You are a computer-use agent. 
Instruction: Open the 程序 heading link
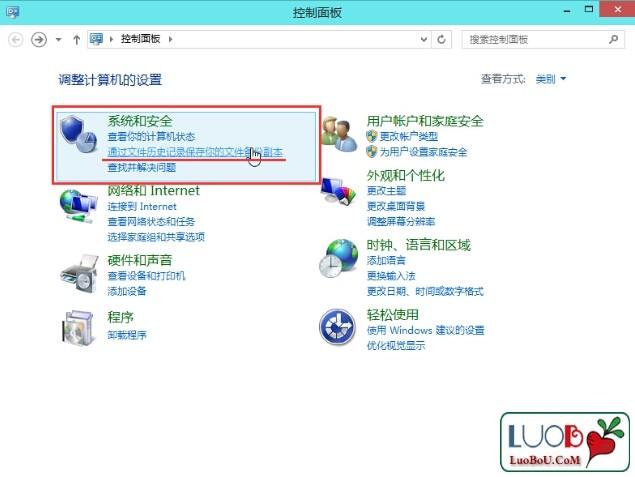click(x=120, y=317)
